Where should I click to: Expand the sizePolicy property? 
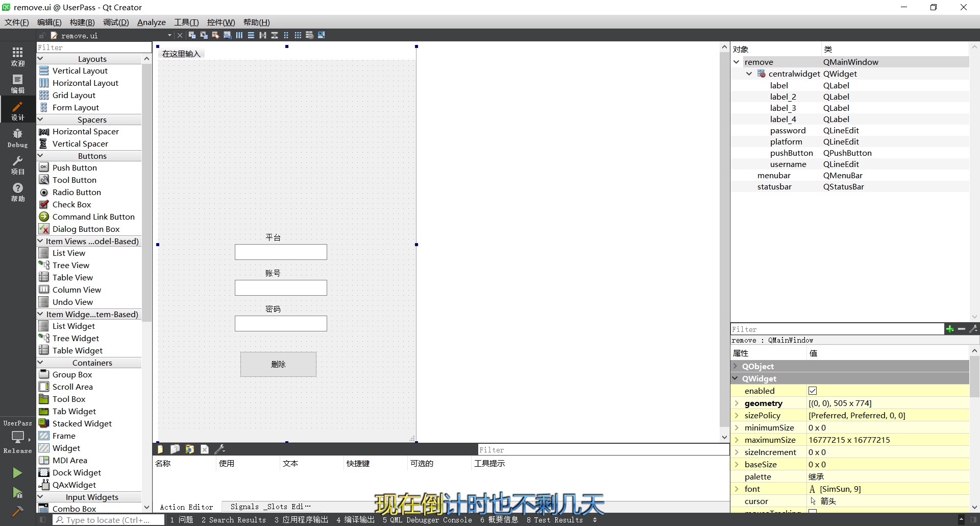[x=737, y=415]
